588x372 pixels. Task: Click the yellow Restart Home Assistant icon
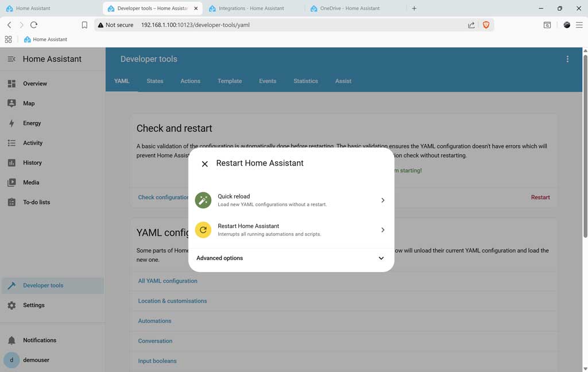tap(203, 230)
